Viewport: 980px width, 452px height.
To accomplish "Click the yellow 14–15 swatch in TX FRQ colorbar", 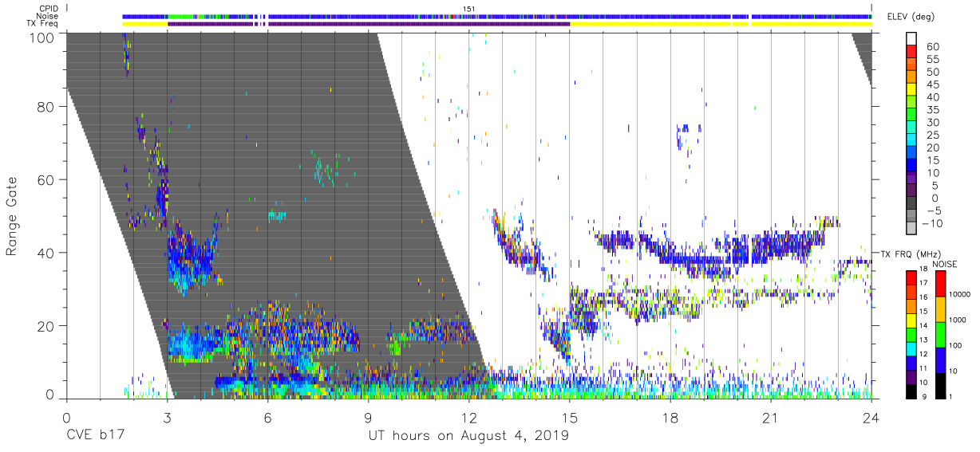I will (911, 320).
